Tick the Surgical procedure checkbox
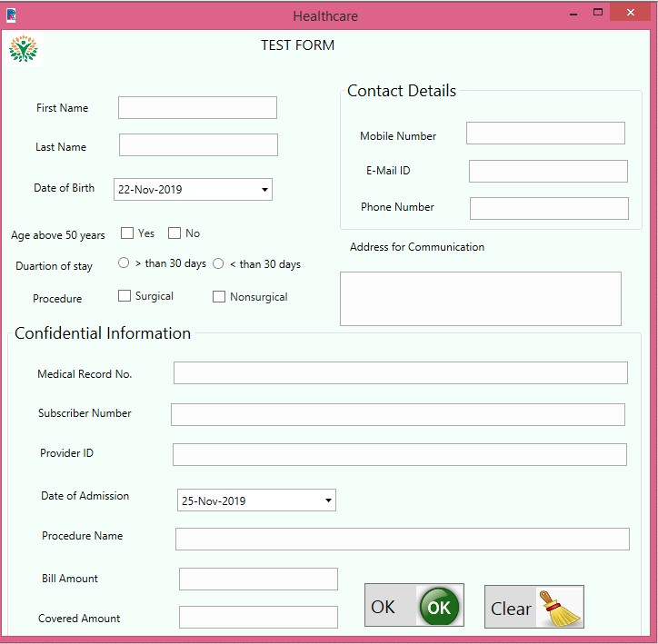The width and height of the screenshot is (658, 644). (x=125, y=296)
